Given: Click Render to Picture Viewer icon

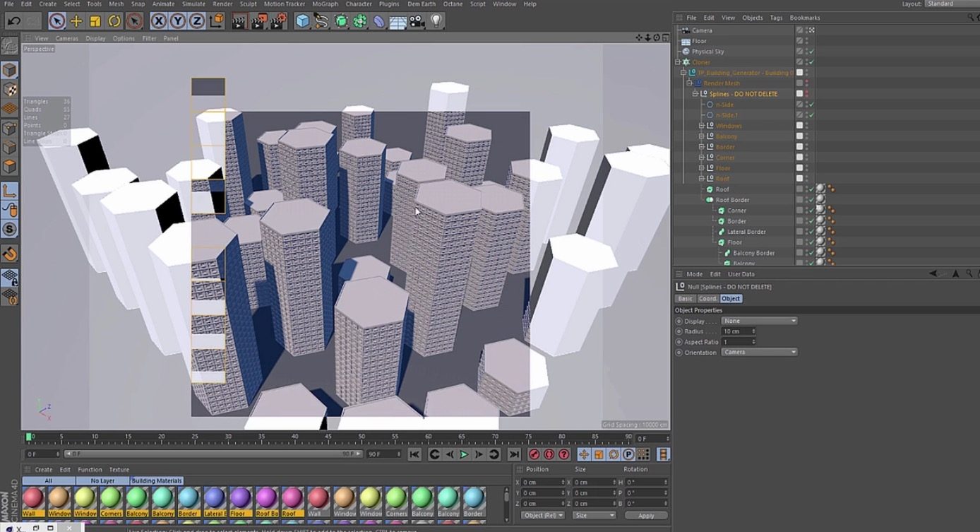Looking at the screenshot, I should 258,21.
